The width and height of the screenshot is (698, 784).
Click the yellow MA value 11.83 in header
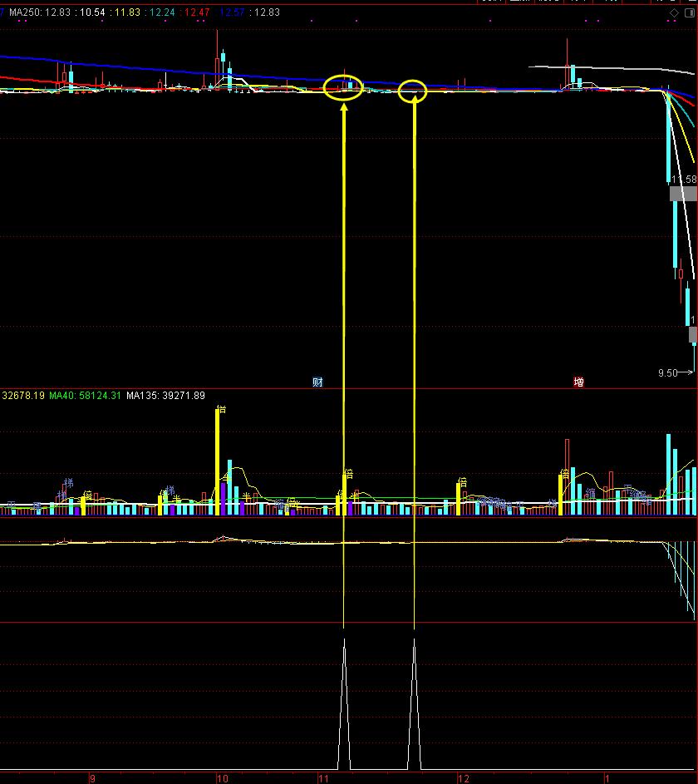pyautogui.click(x=126, y=13)
